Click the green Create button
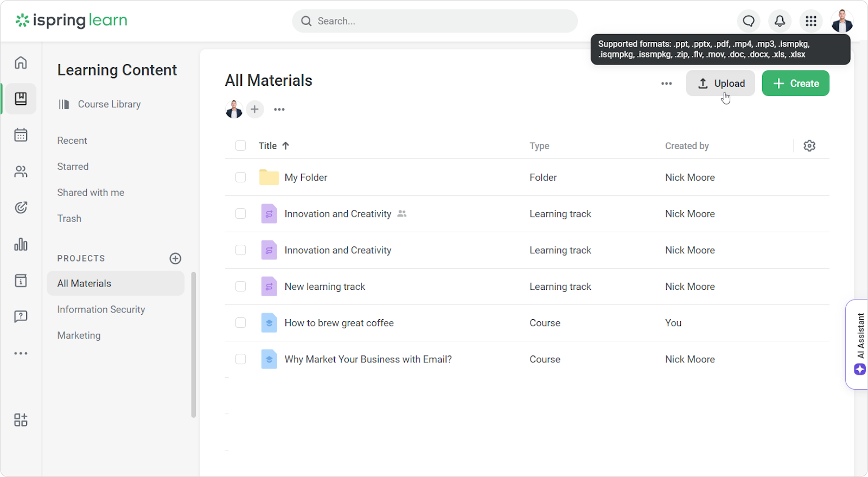Screen dimensions: 868x477 coord(795,84)
